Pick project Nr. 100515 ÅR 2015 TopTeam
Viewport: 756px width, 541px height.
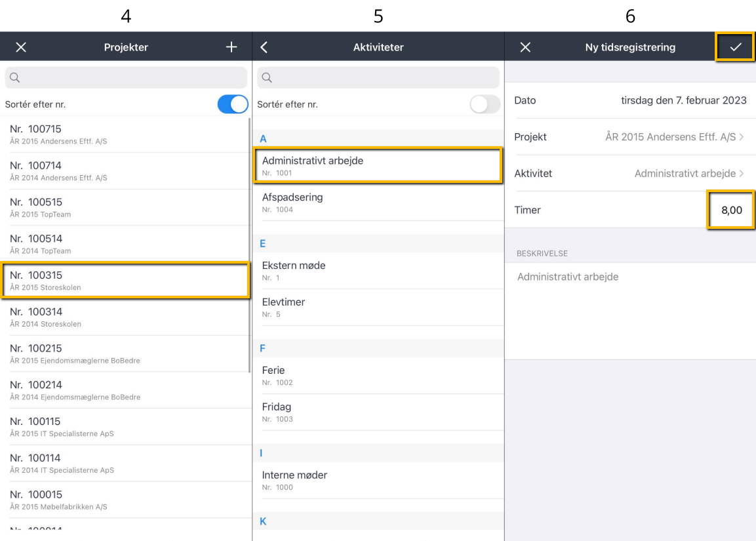125,207
